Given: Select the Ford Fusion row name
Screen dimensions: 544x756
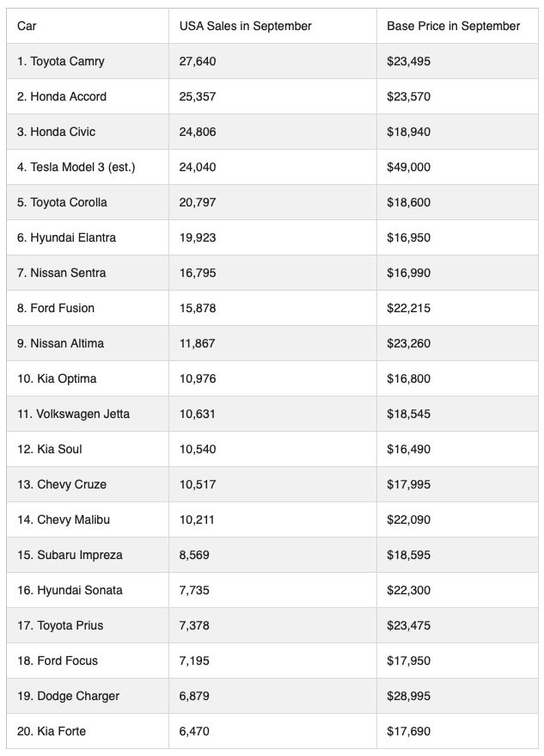Looking at the screenshot, I should [56, 308].
